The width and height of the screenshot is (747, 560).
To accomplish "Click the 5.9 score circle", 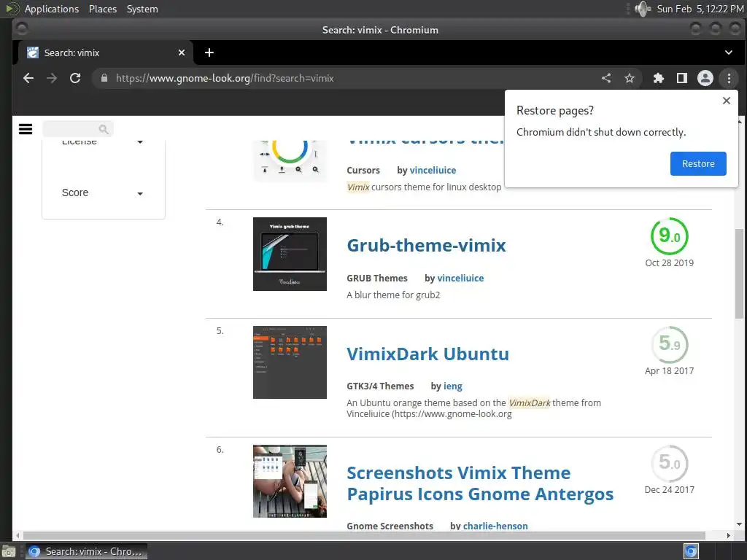I will [x=670, y=344].
